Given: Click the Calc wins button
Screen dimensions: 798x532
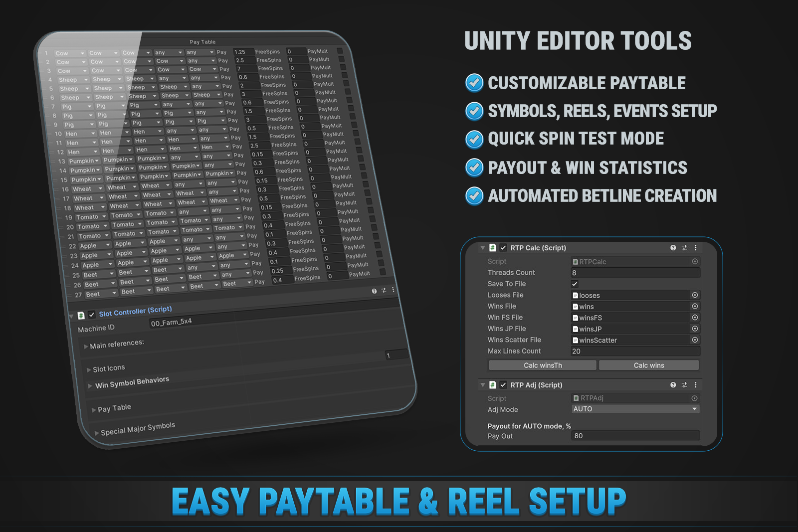Looking at the screenshot, I should [649, 365].
